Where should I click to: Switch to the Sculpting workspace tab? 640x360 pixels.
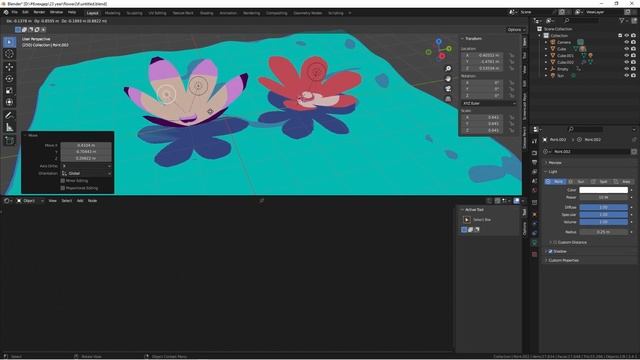(134, 13)
